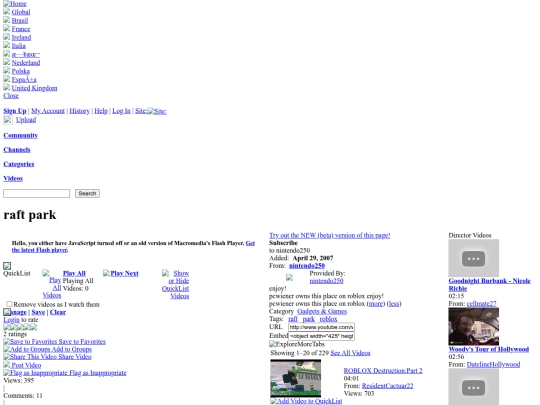540x405 pixels.
Task: Click the broken flag icon beside Ireland
Action: click(7, 37)
